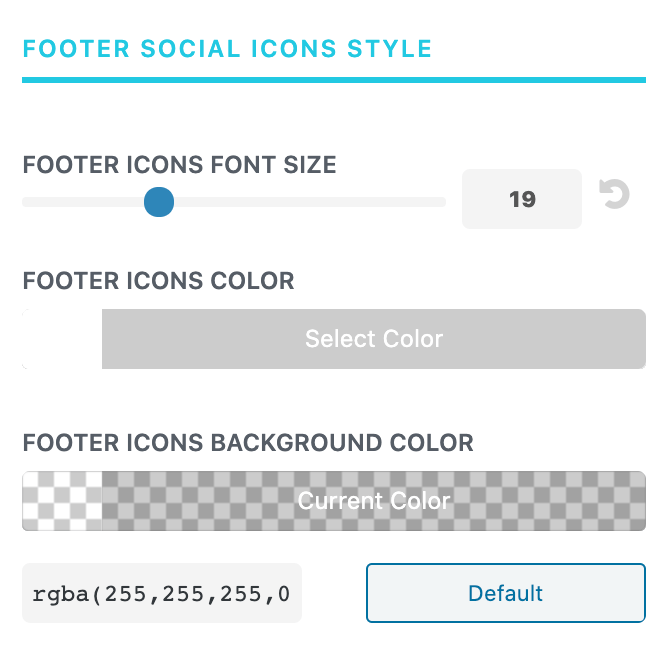Open the Select Color picker for icons
Viewport: 662px width, 649px height.
[374, 339]
